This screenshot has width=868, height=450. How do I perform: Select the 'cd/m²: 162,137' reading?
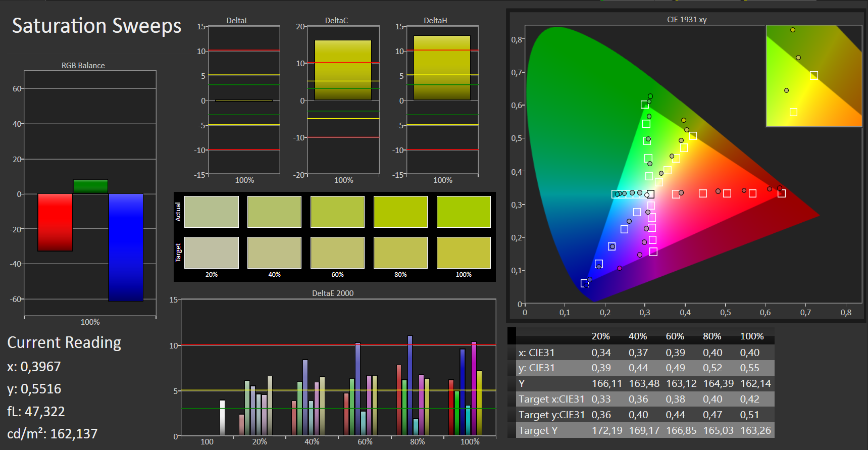pyautogui.click(x=53, y=434)
